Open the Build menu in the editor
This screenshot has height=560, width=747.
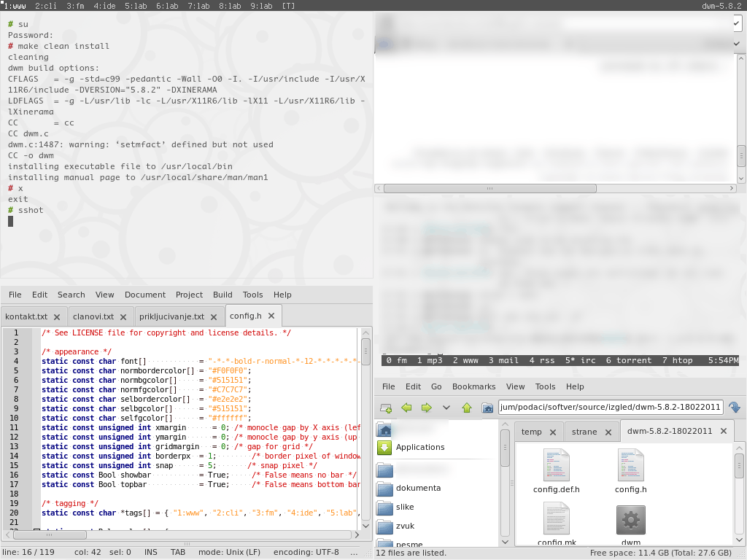(x=222, y=295)
